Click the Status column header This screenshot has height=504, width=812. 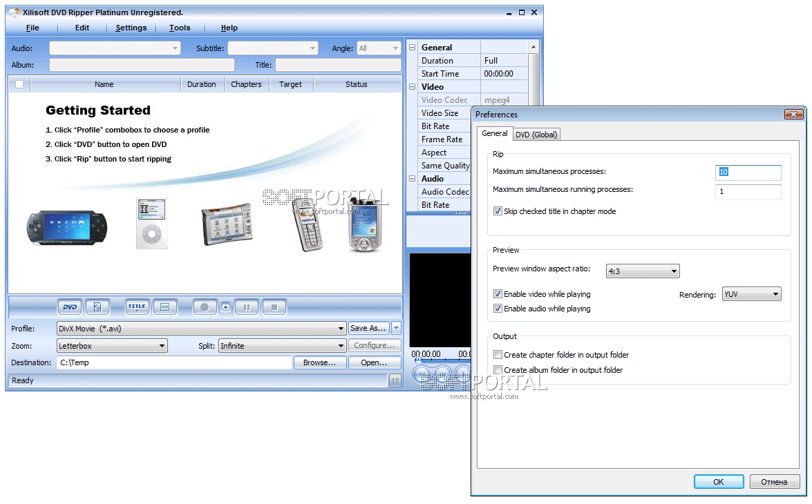click(x=357, y=84)
